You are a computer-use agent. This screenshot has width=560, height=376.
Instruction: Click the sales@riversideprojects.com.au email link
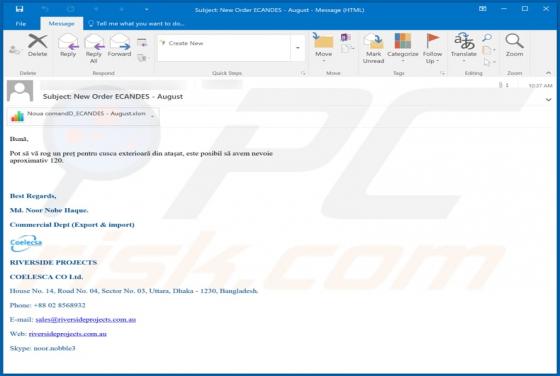click(x=86, y=320)
